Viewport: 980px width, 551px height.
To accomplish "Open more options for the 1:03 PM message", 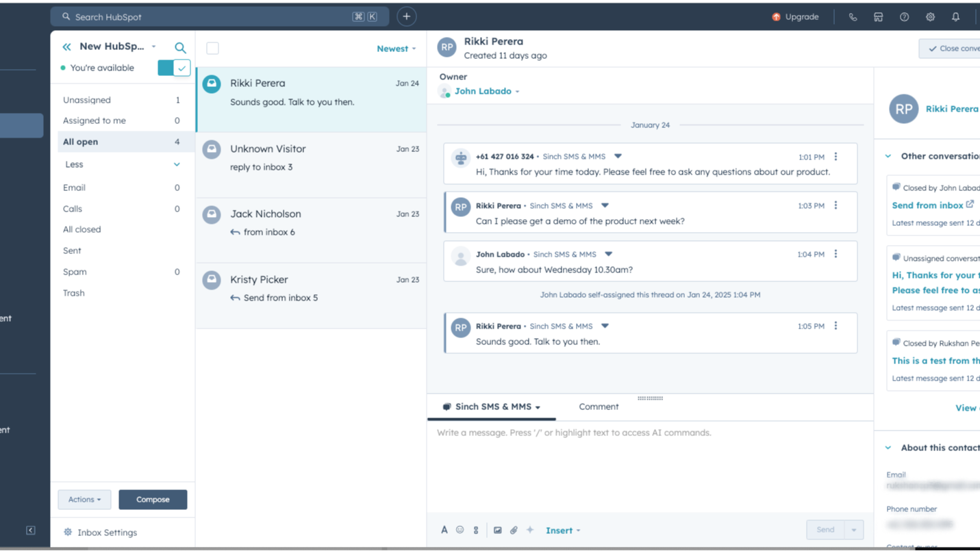I will click(x=835, y=205).
